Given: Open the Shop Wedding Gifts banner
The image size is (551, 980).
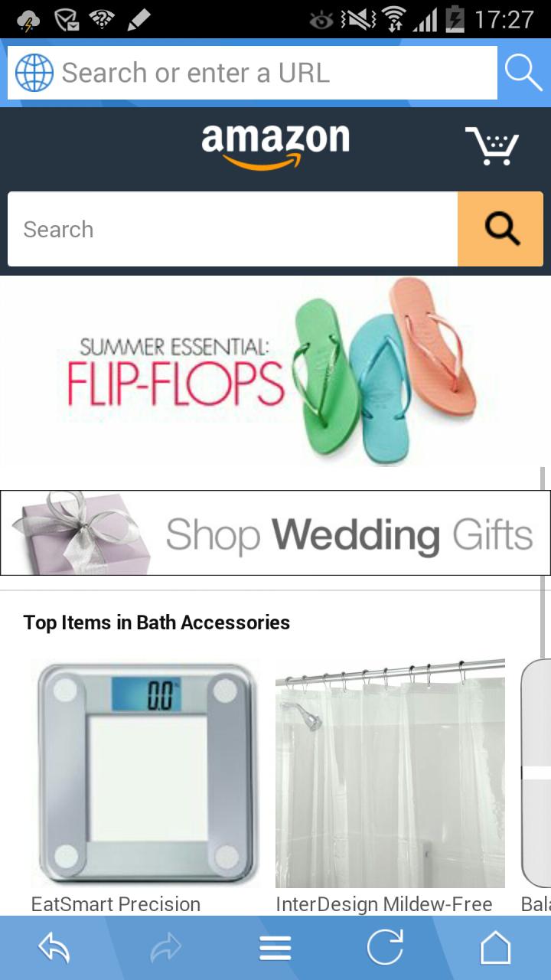Looking at the screenshot, I should point(275,533).
